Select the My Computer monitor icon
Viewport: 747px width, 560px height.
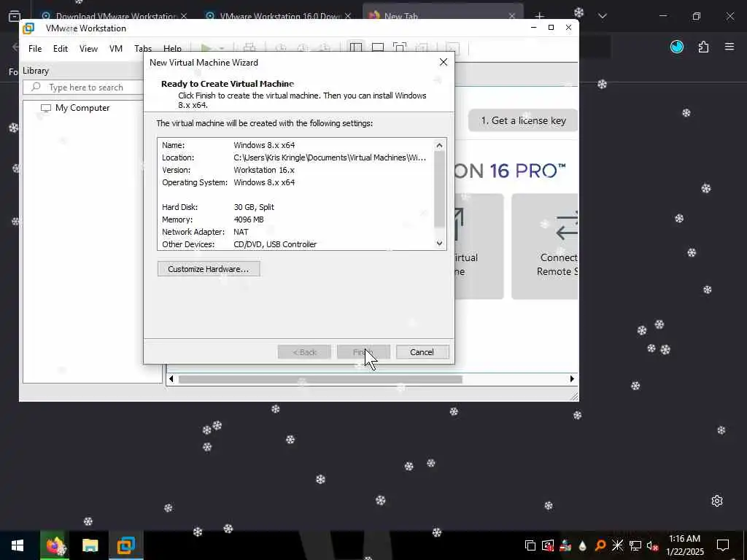pos(46,108)
